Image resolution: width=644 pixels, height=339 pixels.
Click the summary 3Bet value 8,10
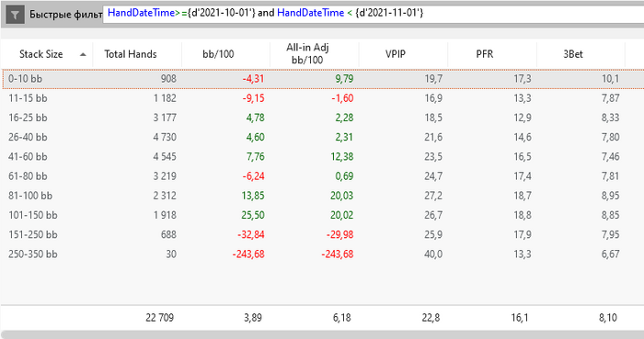608,318
